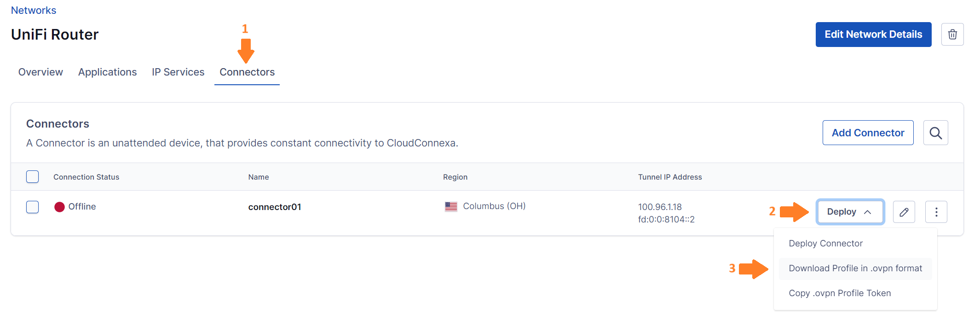Follow the Networks breadcrumb link
The width and height of the screenshot is (980, 327).
(34, 10)
